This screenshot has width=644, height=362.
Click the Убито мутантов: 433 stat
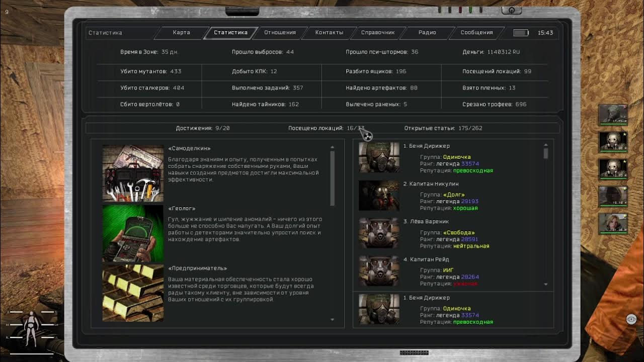click(x=150, y=71)
